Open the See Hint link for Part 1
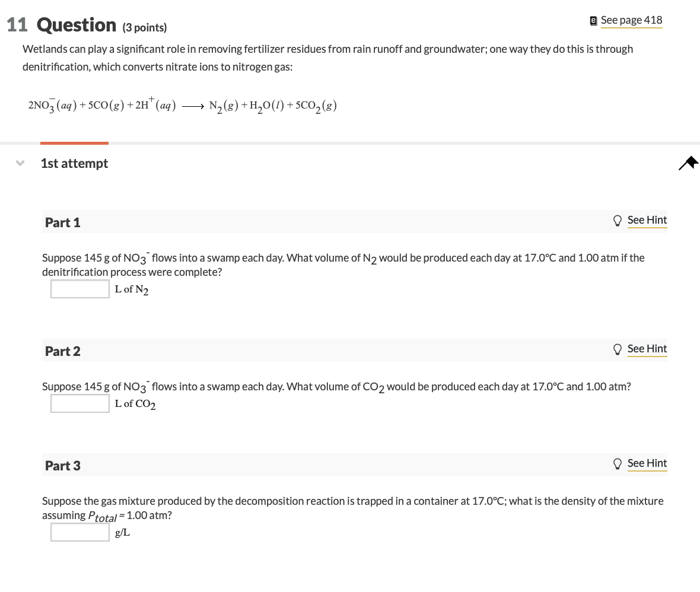 coord(647,219)
